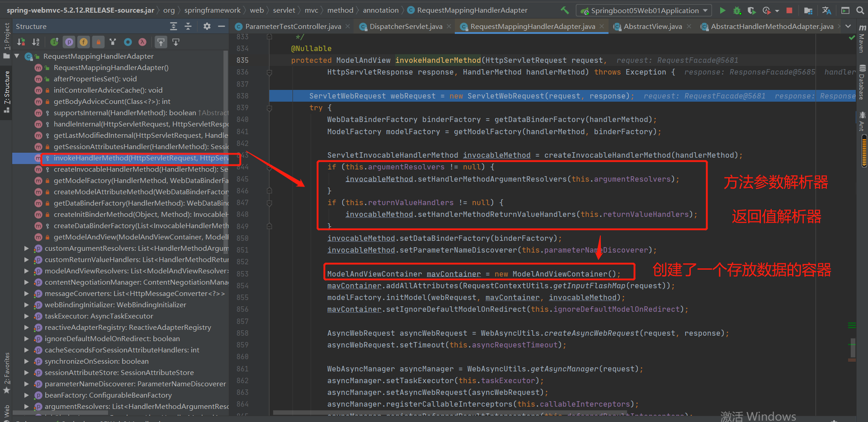Open the Maven tool window
The image size is (868, 422).
click(862, 38)
